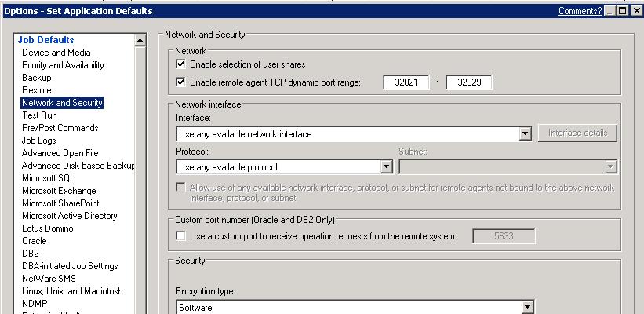Open Microsoft SharePoint settings

tap(60, 203)
